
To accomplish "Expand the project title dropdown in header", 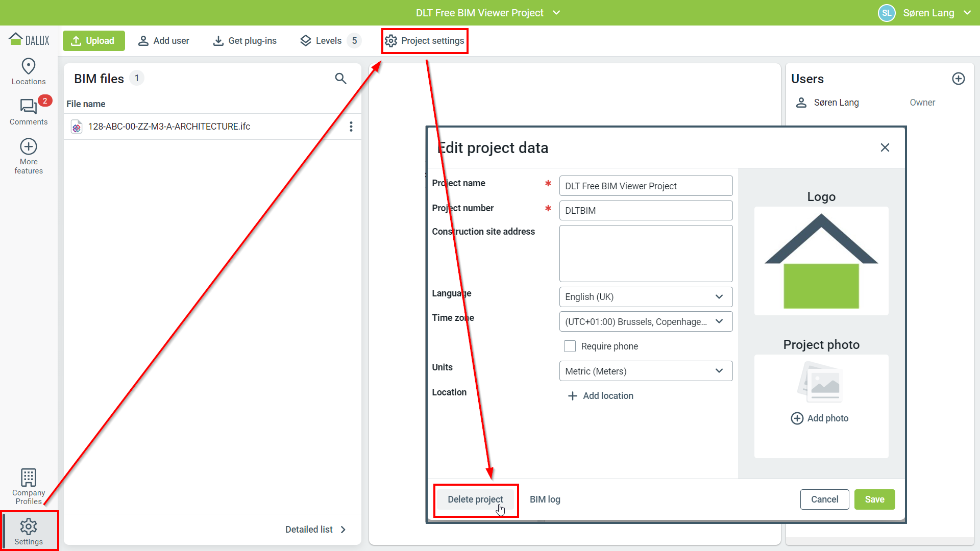I will click(556, 13).
